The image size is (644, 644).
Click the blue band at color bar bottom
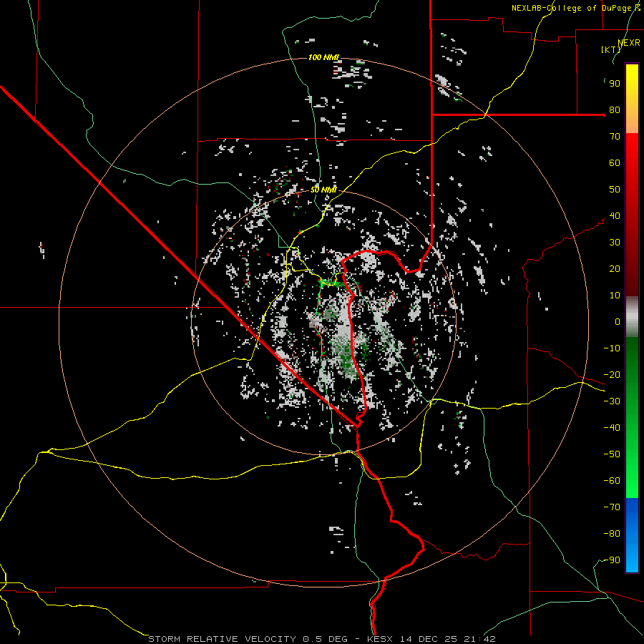pos(632,535)
